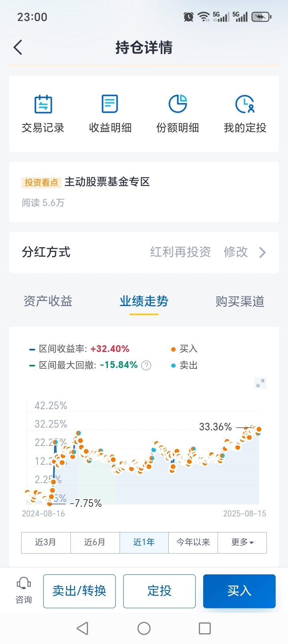Viewport: 288px width, 644px height.
Task: Open 交易记录 transaction records icon
Action: click(x=43, y=104)
